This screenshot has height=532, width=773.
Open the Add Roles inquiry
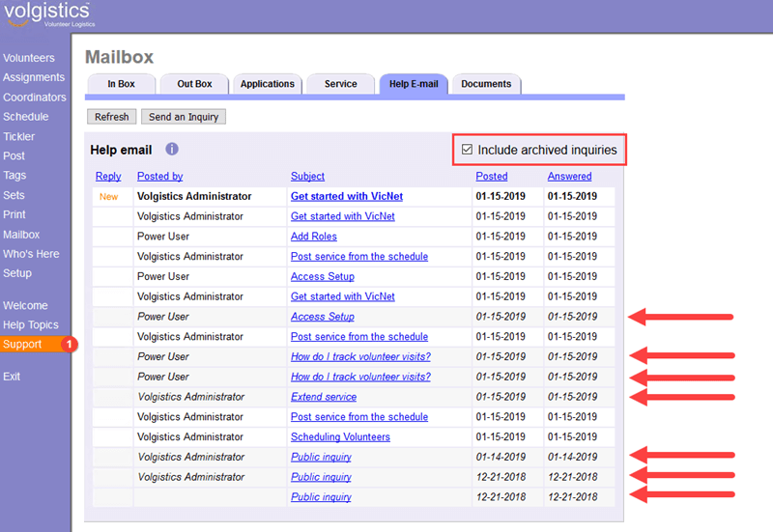(x=313, y=237)
